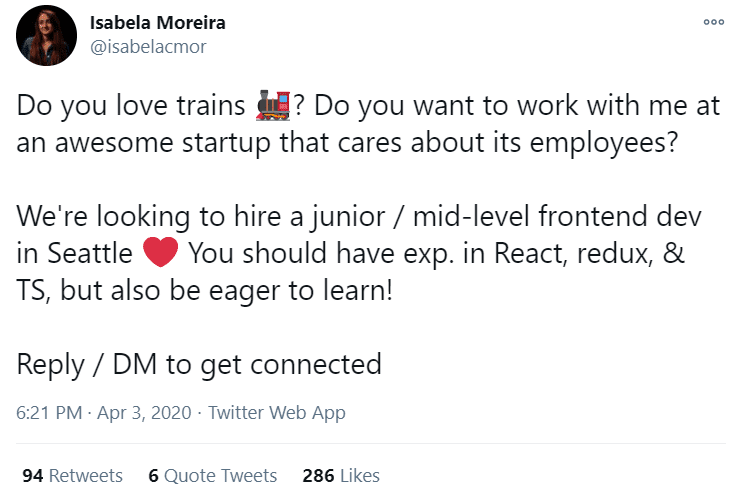Click the train emoji in the tweet
This screenshot has width=744, height=503.
[273, 106]
